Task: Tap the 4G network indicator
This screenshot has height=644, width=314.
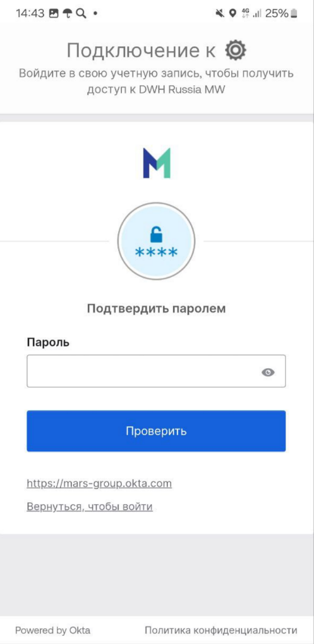Action: coord(246,13)
